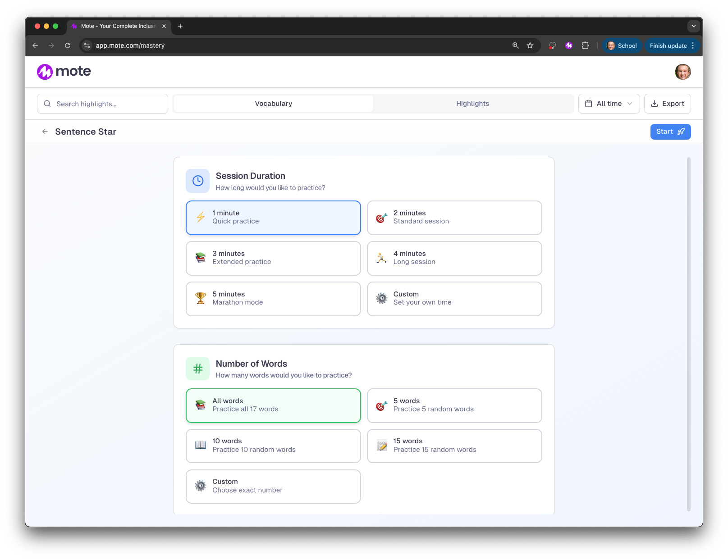
Task: Pick Custom Set your own time
Action: (x=454, y=299)
